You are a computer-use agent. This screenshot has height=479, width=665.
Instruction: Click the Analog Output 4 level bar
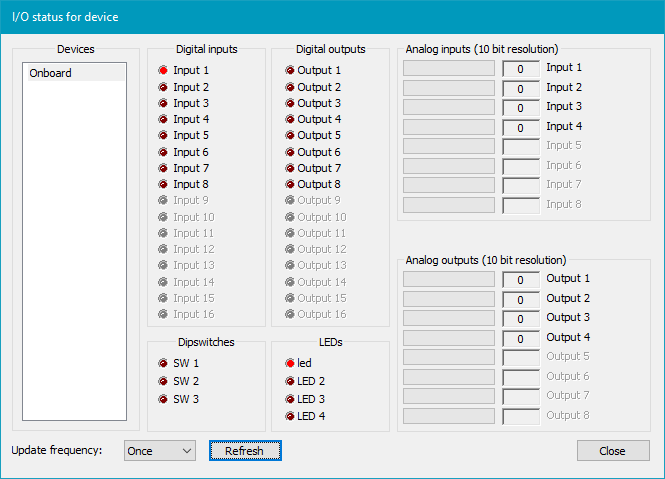(x=449, y=338)
